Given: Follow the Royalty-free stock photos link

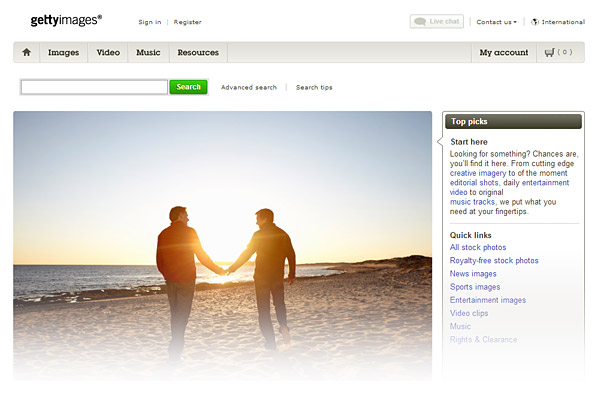Looking at the screenshot, I should coord(494,260).
